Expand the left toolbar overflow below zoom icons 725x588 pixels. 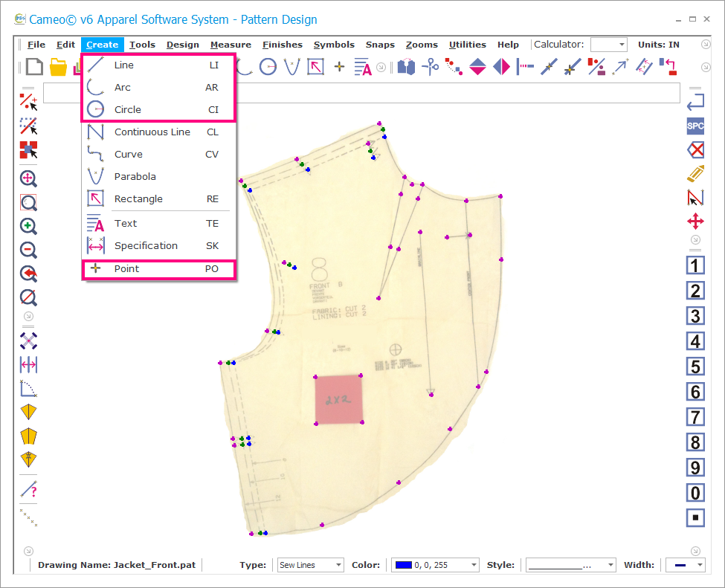pyautogui.click(x=29, y=316)
